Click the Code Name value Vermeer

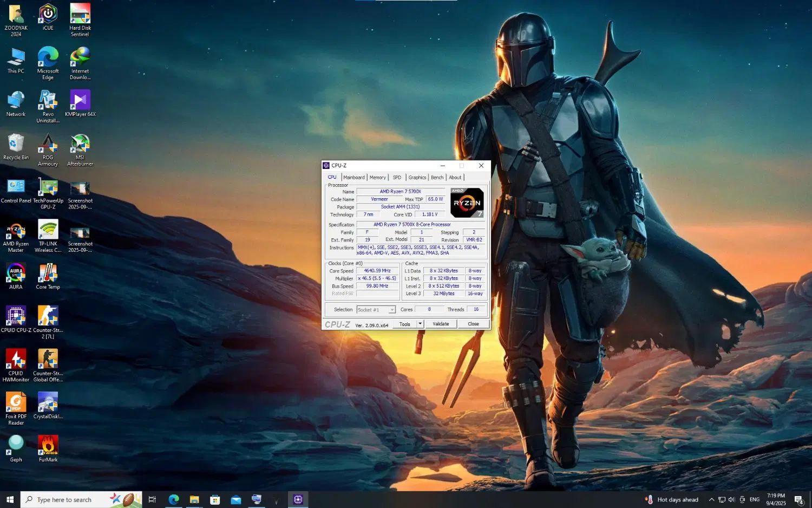pos(379,199)
